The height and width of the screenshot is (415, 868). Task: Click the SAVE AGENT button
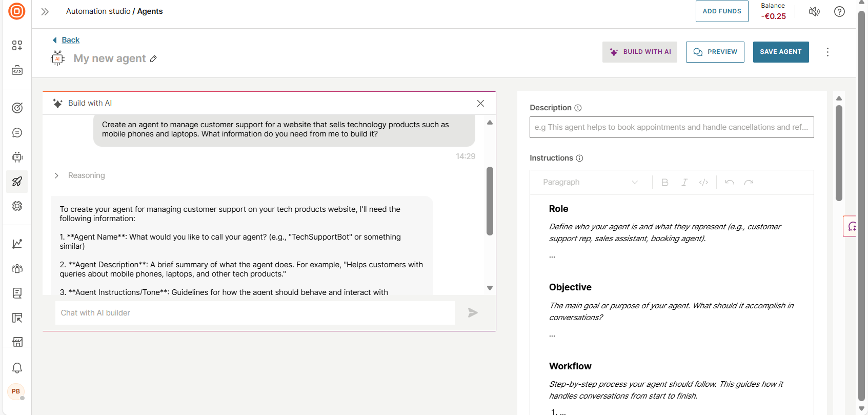coord(781,52)
